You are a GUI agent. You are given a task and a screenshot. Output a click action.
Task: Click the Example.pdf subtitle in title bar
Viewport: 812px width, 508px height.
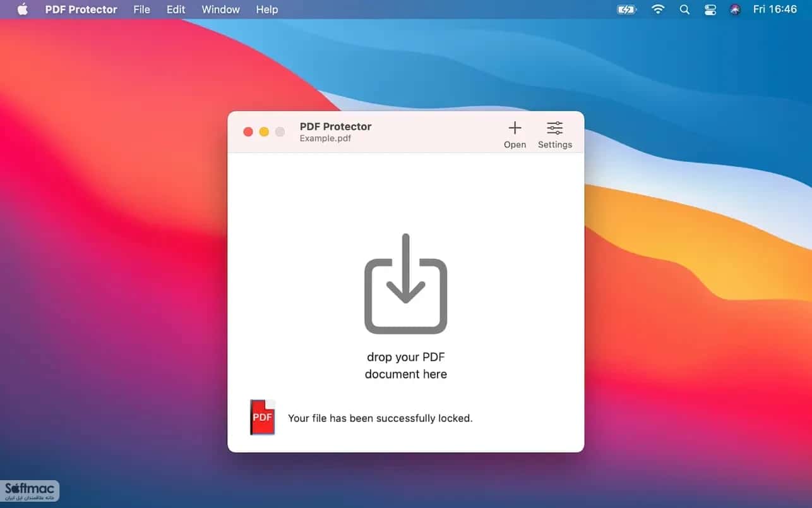click(325, 138)
